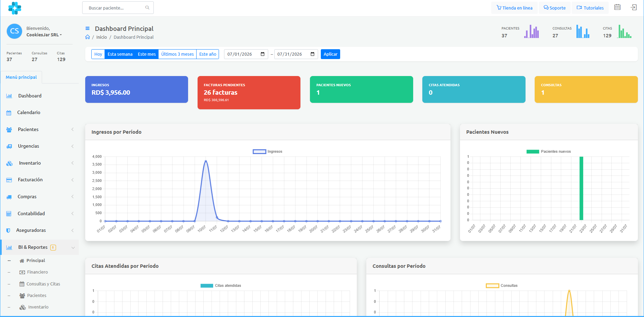Image resolution: width=644 pixels, height=317 pixels.
Task: Toggle sidebar with the hamburger menu icon
Action: tap(87, 29)
